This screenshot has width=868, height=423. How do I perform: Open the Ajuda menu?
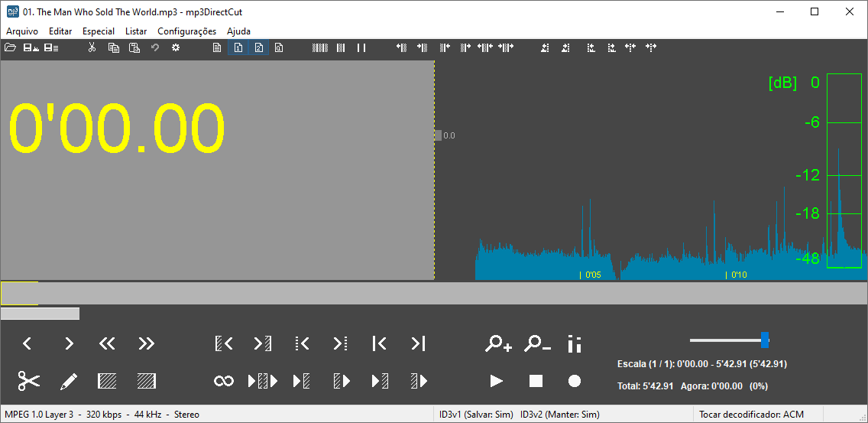[238, 31]
